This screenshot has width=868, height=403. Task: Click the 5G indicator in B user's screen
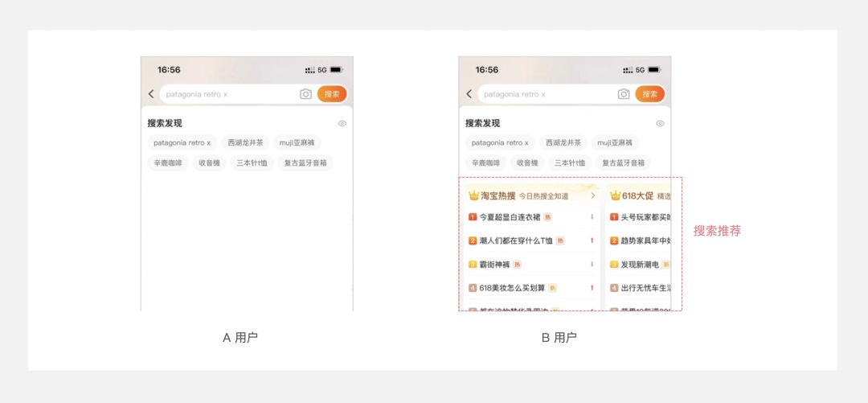click(640, 70)
